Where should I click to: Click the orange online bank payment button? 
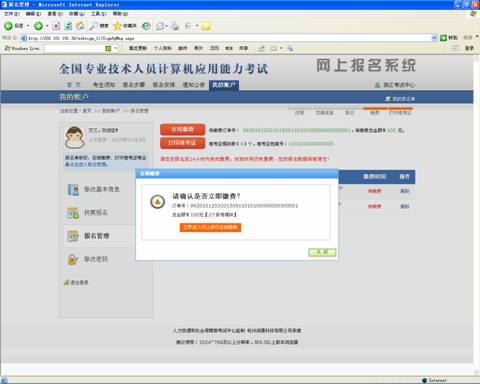click(210, 227)
